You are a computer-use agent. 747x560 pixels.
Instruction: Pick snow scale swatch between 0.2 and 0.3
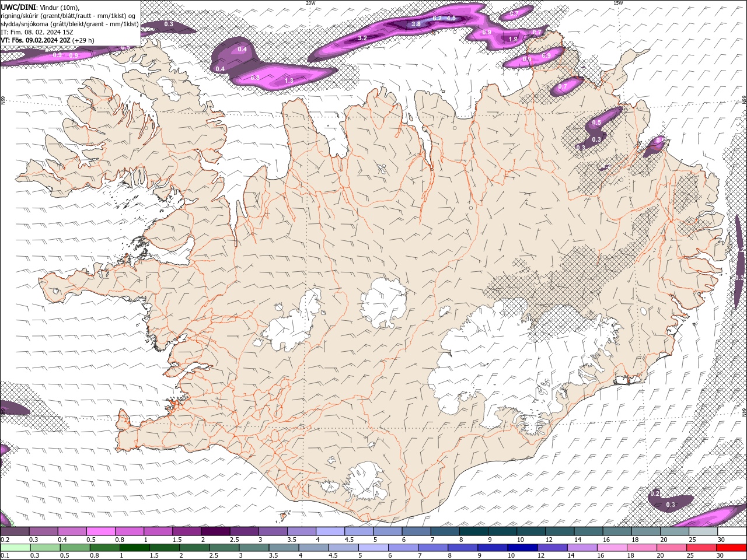(x=15, y=531)
